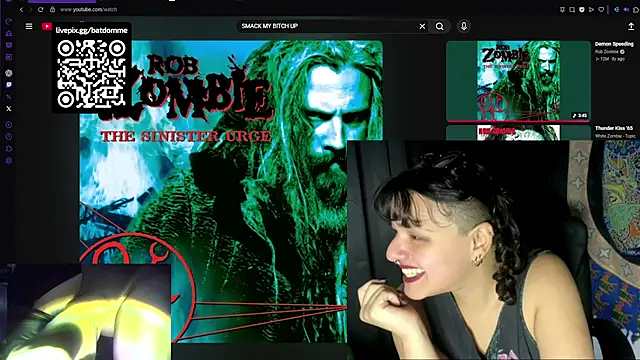This screenshot has width=640, height=360.
Task: Click the sidebar square panel icon
Action: click(9, 57)
